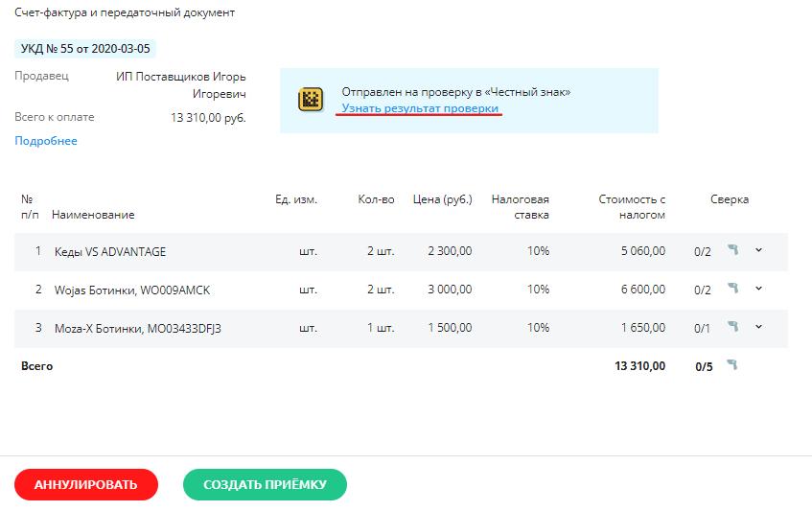The width and height of the screenshot is (812, 511).
Task: Click the Сверка column header
Action: click(730, 199)
